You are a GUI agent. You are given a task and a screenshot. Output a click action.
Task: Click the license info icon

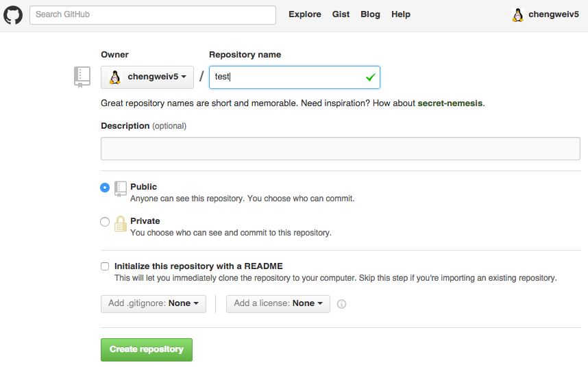[341, 304]
